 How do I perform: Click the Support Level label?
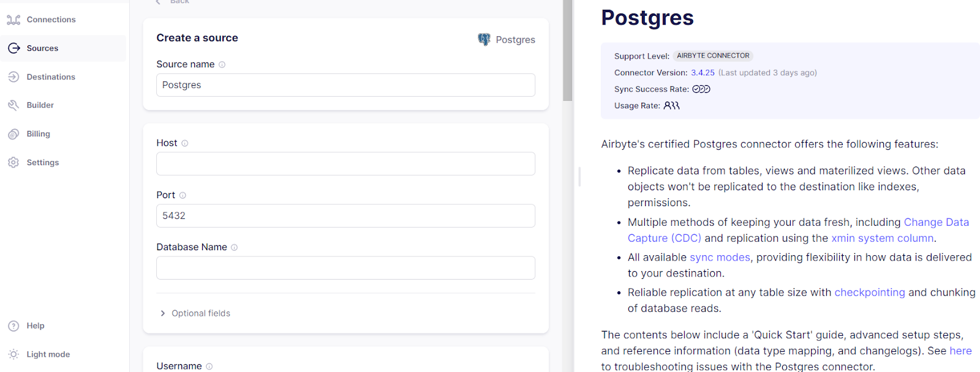[642, 56]
